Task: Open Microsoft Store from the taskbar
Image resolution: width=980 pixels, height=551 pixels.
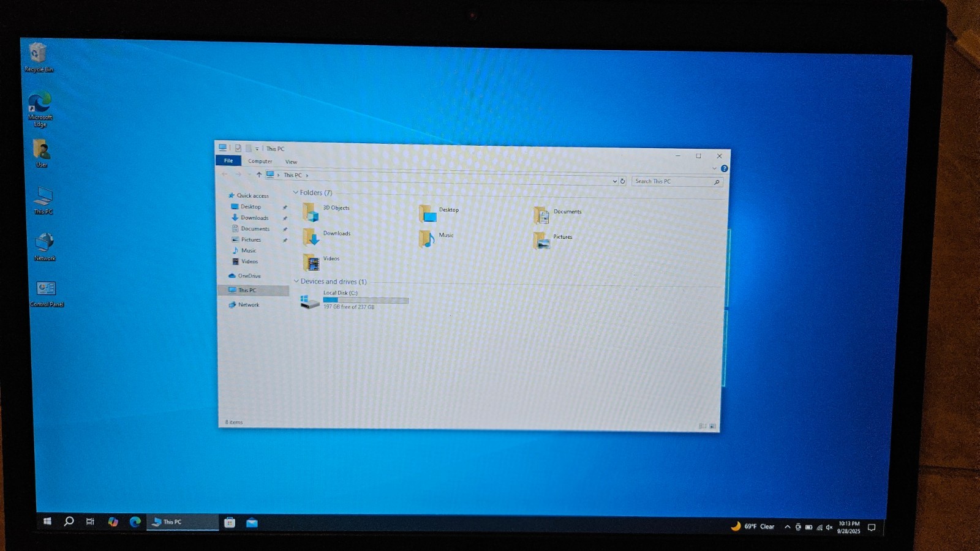Action: [x=230, y=522]
